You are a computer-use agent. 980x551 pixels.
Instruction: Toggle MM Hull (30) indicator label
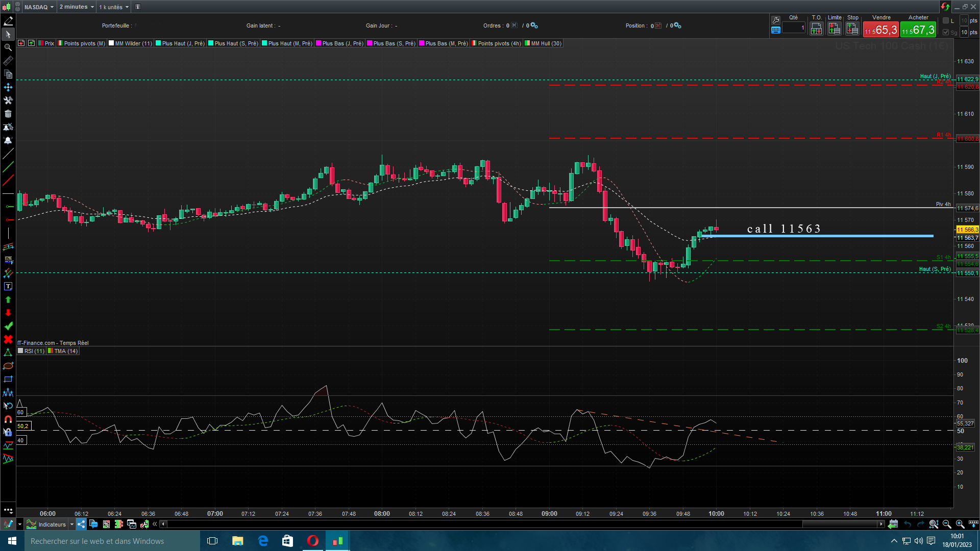[x=546, y=43]
